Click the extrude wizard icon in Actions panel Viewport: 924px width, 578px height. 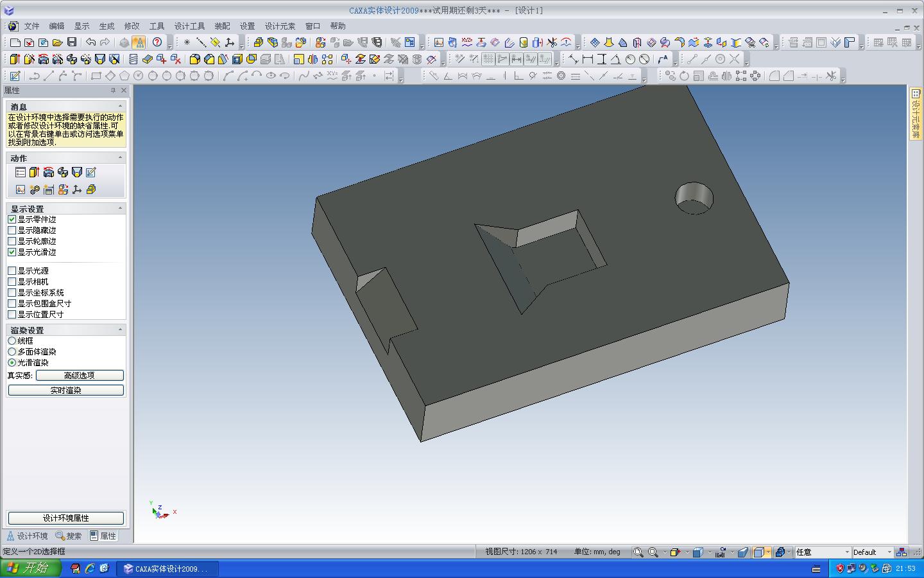(x=35, y=172)
